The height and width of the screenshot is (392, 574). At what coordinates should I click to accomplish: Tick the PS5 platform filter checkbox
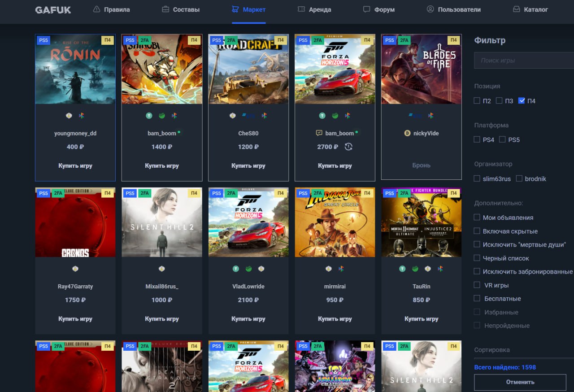(502, 139)
